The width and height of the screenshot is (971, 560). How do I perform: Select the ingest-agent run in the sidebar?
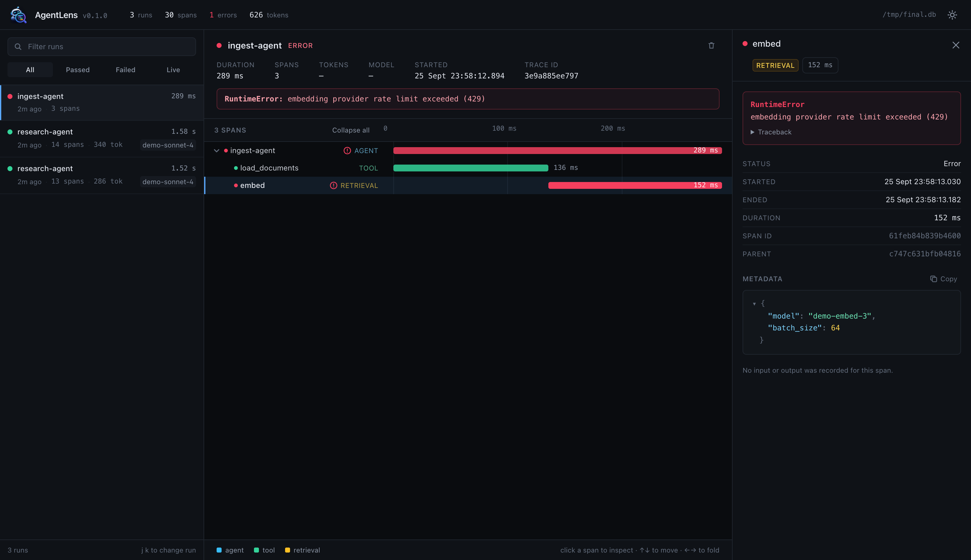pyautogui.click(x=102, y=102)
